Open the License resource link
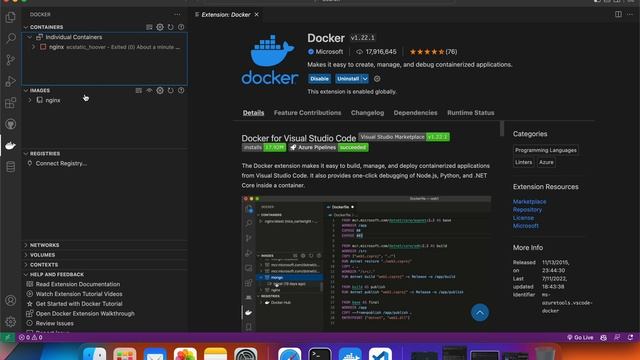The height and width of the screenshot is (360, 640). (x=523, y=218)
